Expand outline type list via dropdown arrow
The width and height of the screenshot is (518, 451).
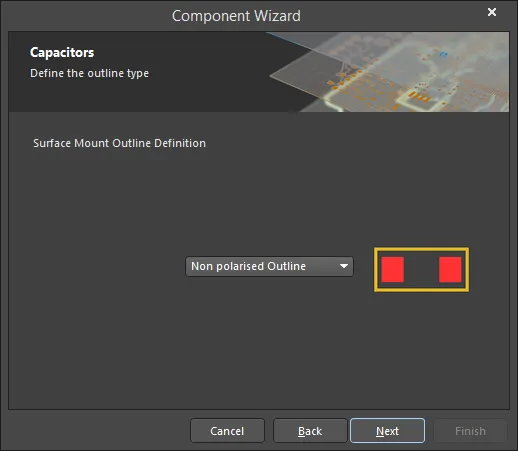[x=344, y=266]
